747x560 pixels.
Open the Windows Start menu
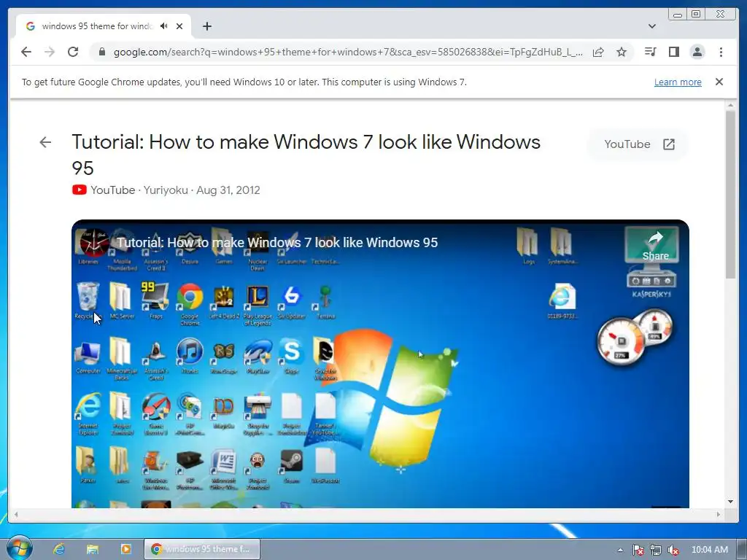click(x=20, y=548)
